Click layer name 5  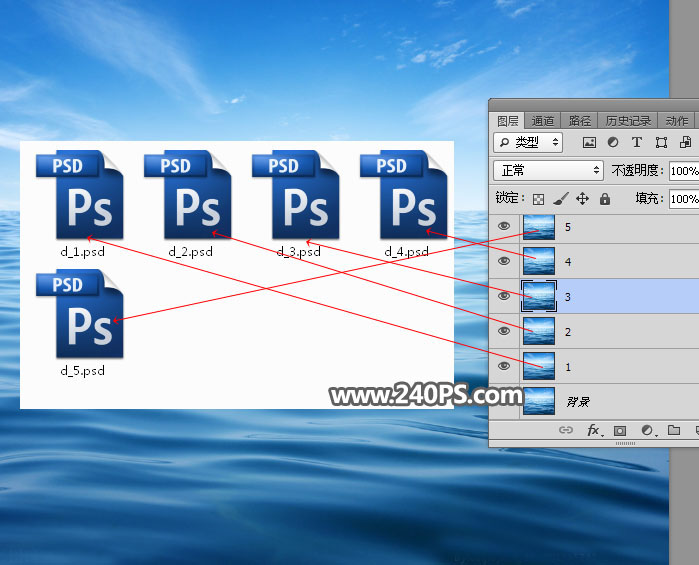pos(567,227)
